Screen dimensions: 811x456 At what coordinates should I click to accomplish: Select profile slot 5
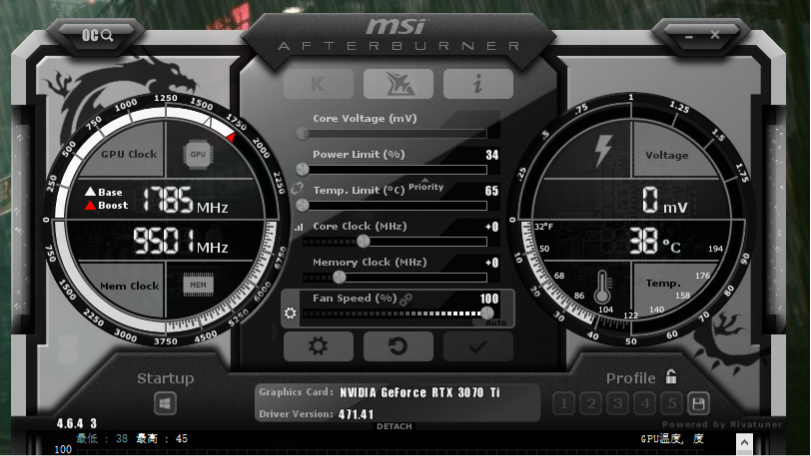671,404
